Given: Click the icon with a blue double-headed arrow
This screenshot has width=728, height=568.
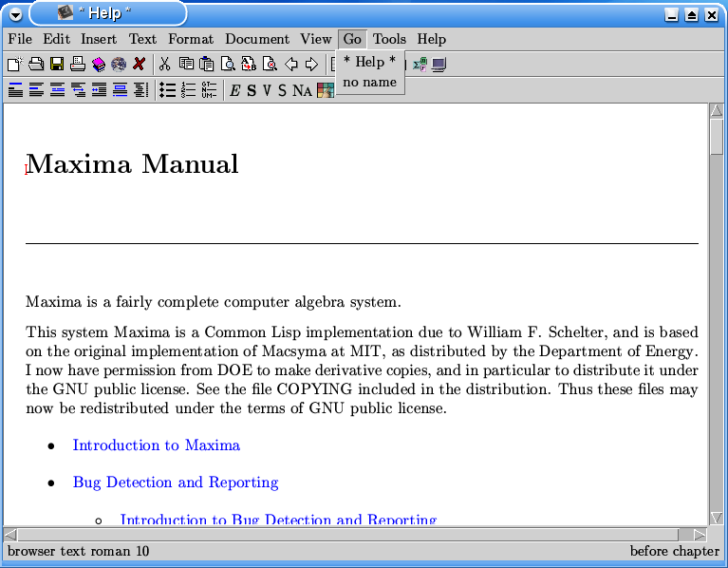Looking at the screenshot, I should tap(78, 89).
